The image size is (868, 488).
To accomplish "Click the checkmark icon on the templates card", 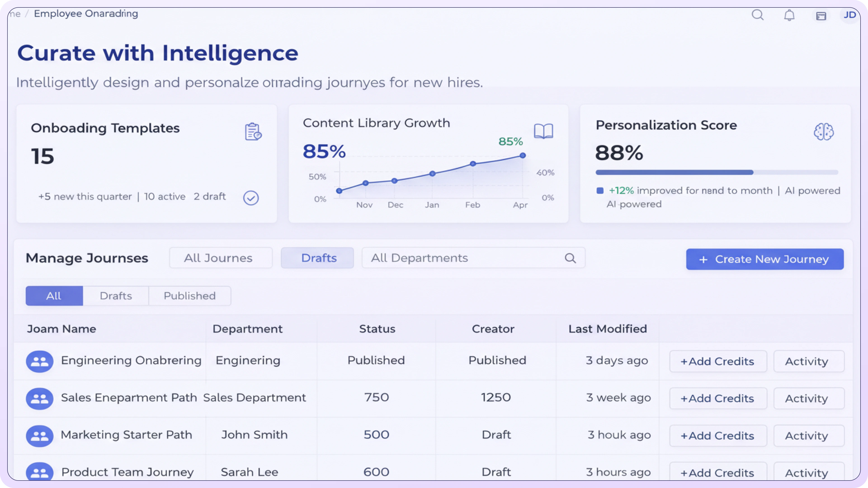I will [x=251, y=198].
